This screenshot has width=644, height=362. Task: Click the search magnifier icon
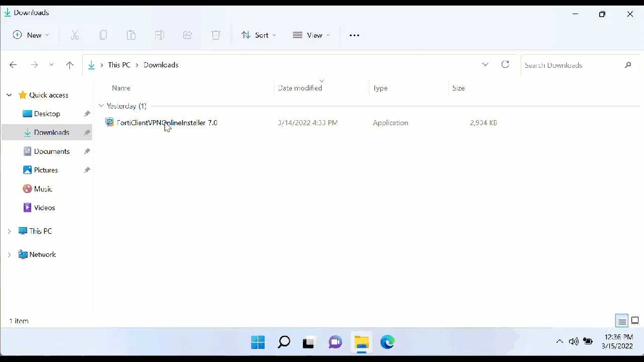628,65
